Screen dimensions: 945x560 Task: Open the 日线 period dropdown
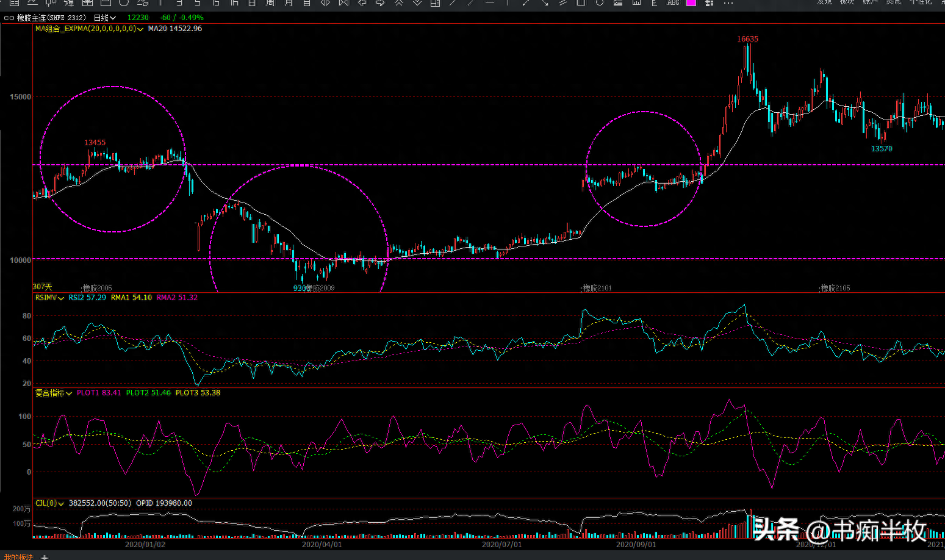tap(104, 18)
